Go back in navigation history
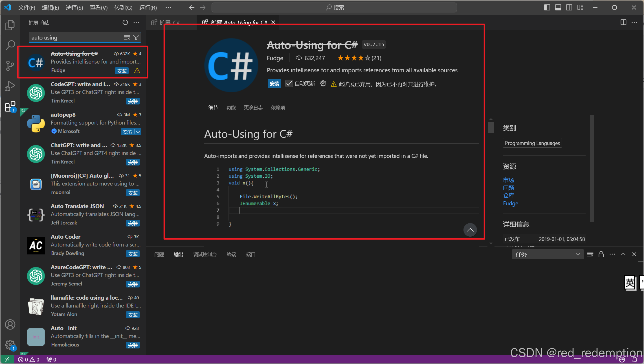The height and width of the screenshot is (364, 644). pos(192,8)
